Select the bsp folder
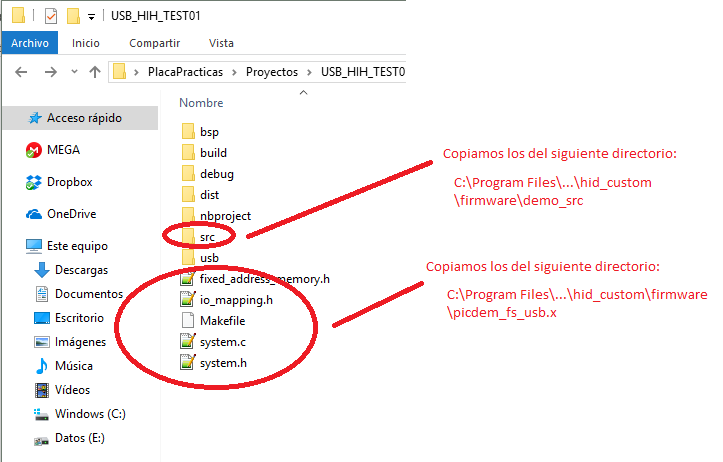723x462 pixels. 209,132
